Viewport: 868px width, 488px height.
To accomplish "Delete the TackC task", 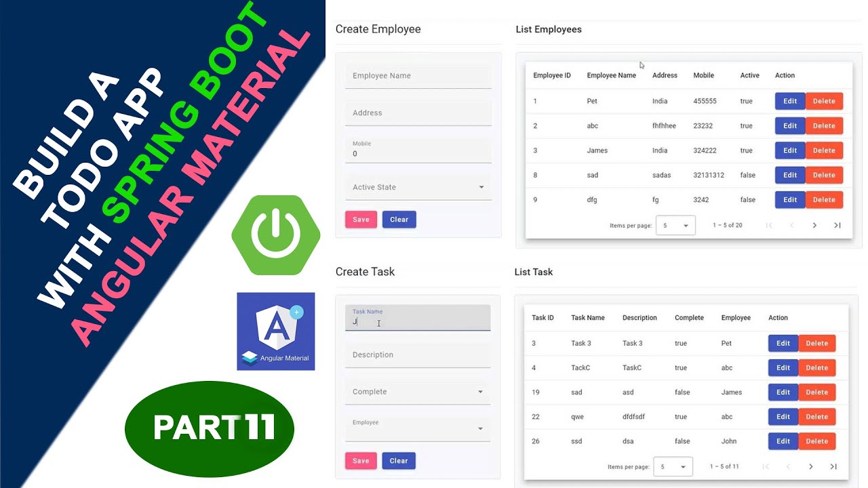I will (816, 367).
